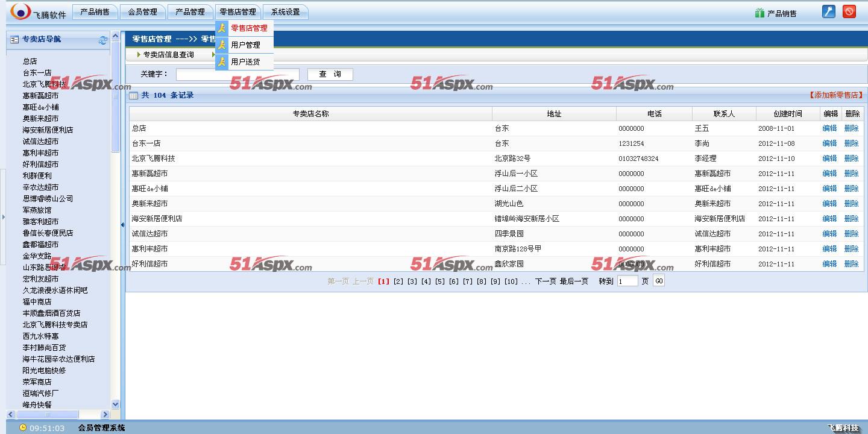Viewport: 868px width, 434px height.
Task: Delete the 惠旺de小铺 row
Action: pyautogui.click(x=851, y=189)
